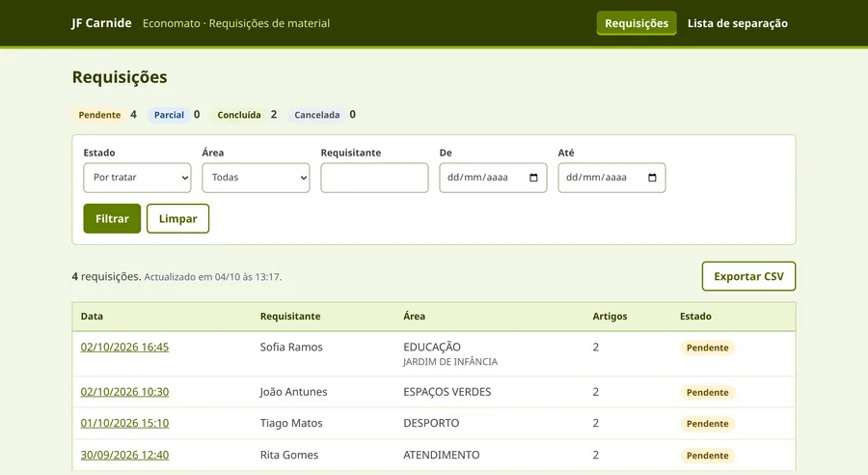Focus the Requisitante text input
This screenshot has width=868, height=475.
pyautogui.click(x=374, y=178)
